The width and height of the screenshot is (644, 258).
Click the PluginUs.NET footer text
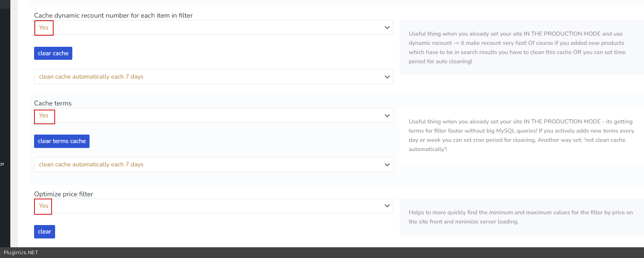[x=21, y=253]
